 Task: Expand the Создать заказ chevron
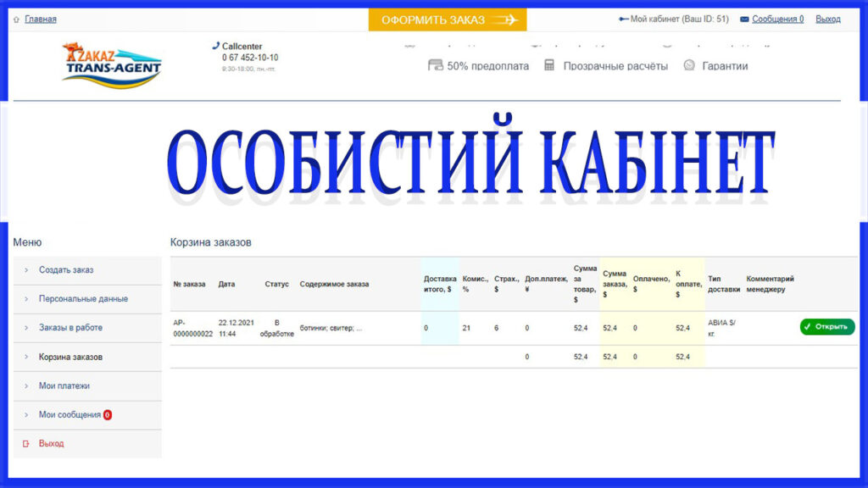tap(25, 270)
